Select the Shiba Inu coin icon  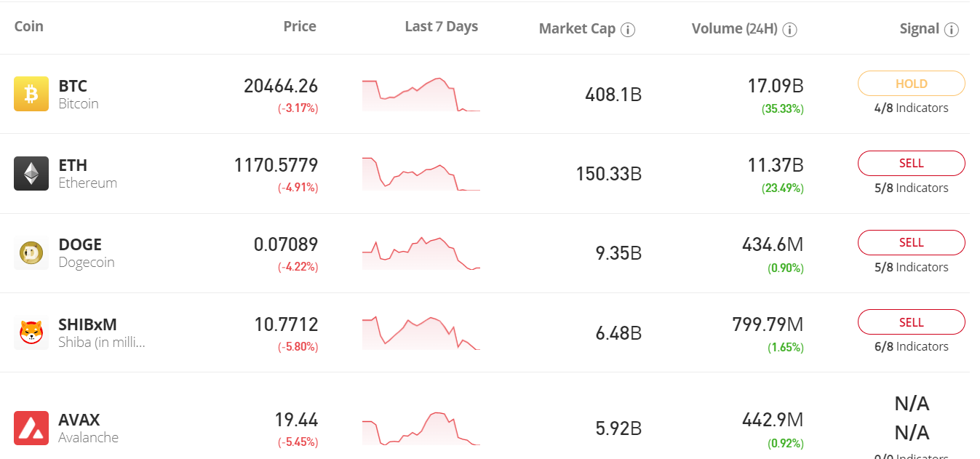click(x=32, y=332)
